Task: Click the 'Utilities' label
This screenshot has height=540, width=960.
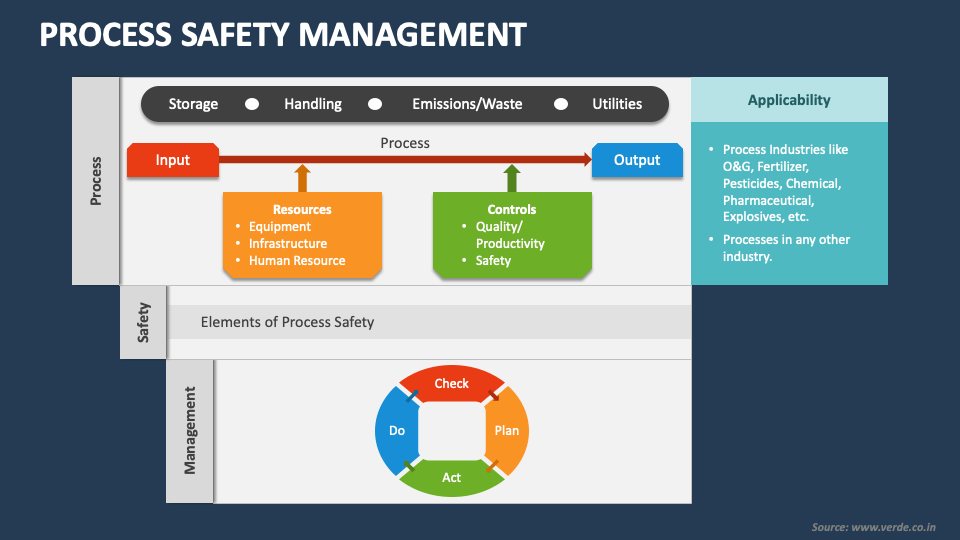Action: click(617, 104)
